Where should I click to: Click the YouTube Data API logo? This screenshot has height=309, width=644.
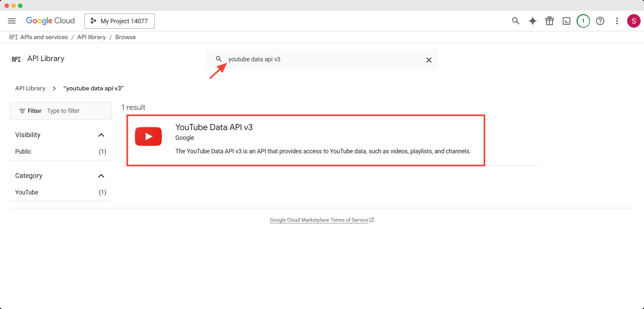pos(148,136)
